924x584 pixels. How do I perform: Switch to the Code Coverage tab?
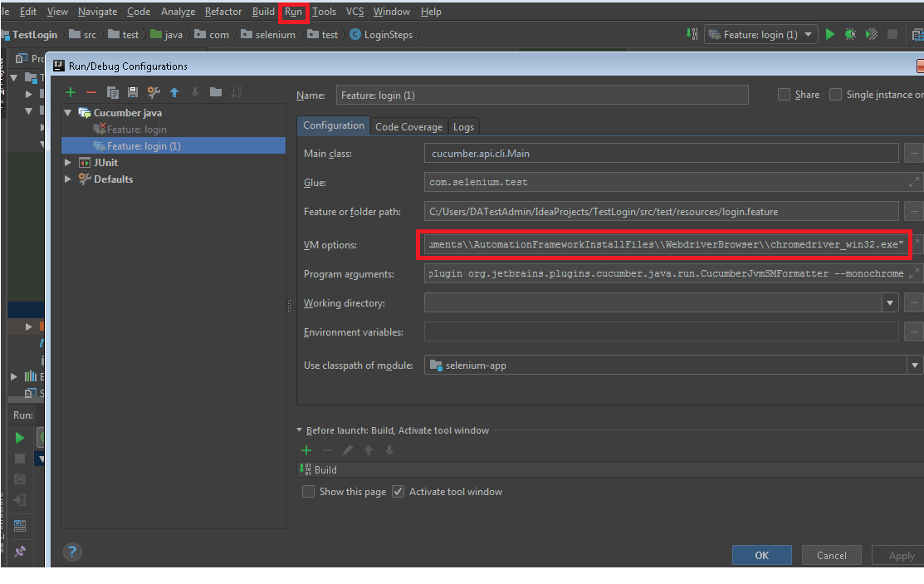(408, 126)
